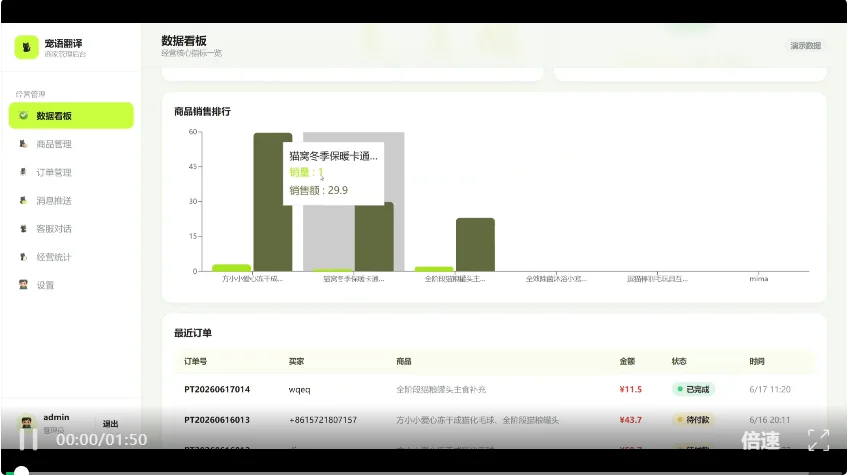Click the 商品 column header

pyautogui.click(x=404, y=361)
